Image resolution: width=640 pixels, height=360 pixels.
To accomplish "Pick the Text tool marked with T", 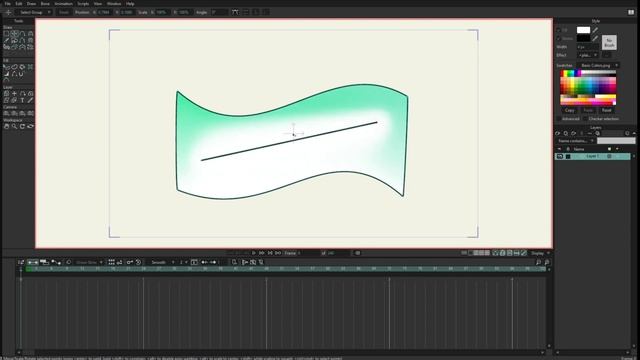I will (22, 100).
